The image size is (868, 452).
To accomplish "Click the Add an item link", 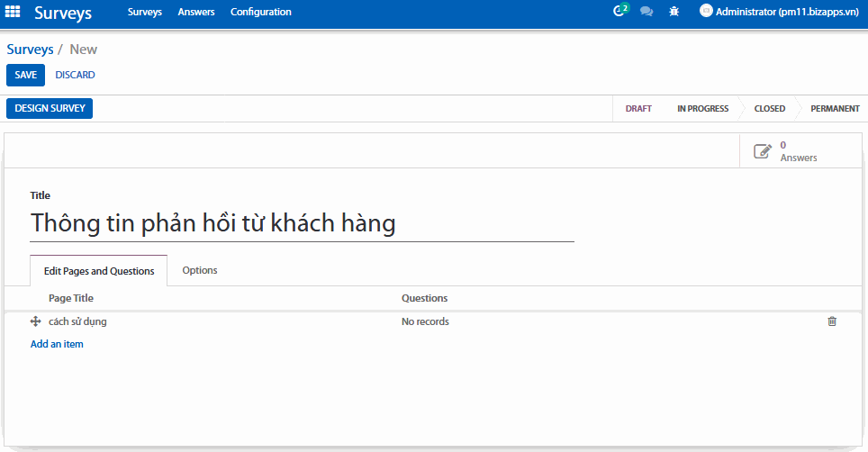I will (x=57, y=344).
